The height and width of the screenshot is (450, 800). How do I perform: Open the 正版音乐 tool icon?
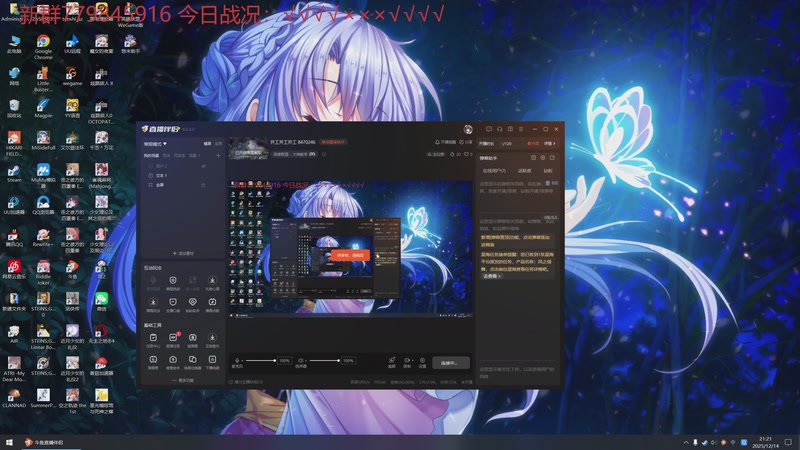click(212, 340)
